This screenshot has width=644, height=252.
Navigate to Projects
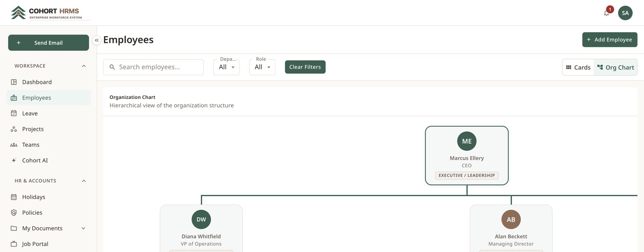click(48, 129)
